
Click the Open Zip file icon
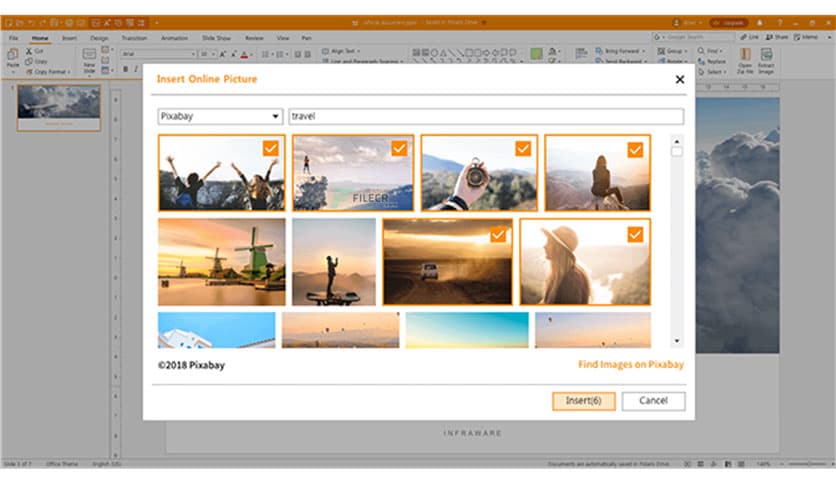click(x=745, y=54)
